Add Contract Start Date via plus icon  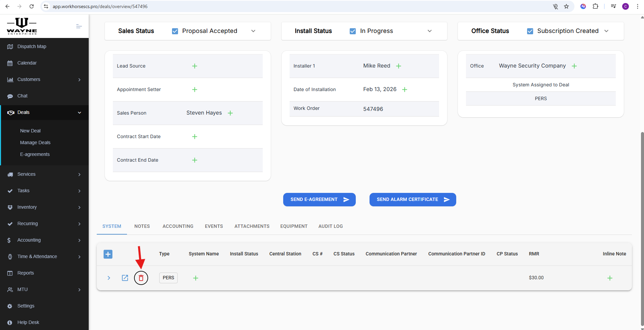pyautogui.click(x=195, y=137)
